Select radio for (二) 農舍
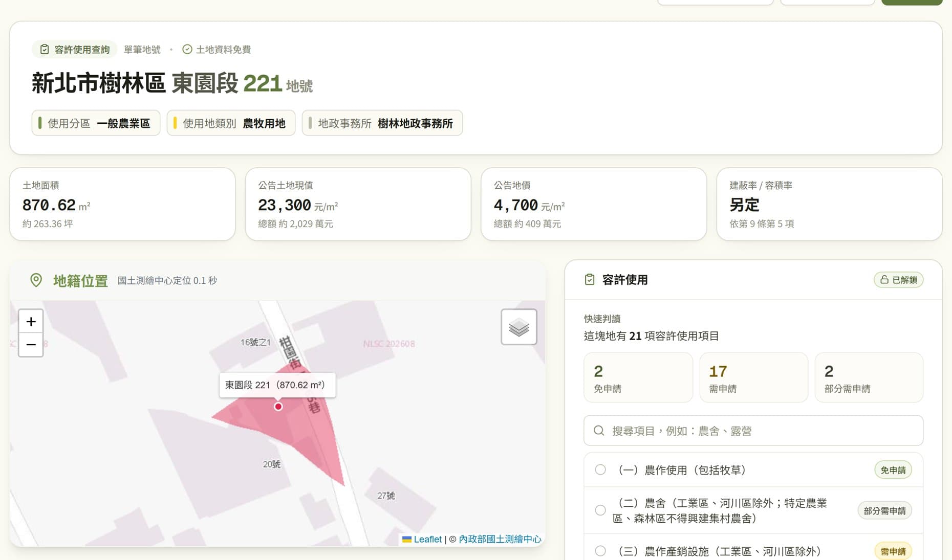 [600, 510]
